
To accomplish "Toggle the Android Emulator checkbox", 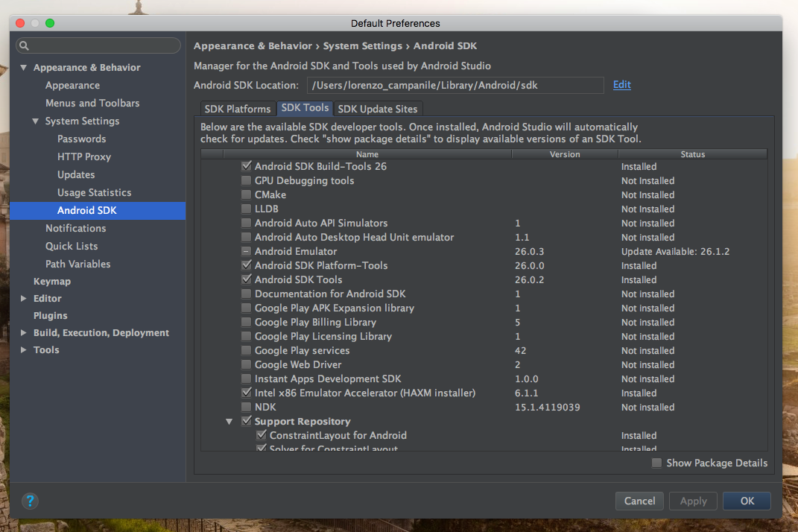I will [247, 252].
